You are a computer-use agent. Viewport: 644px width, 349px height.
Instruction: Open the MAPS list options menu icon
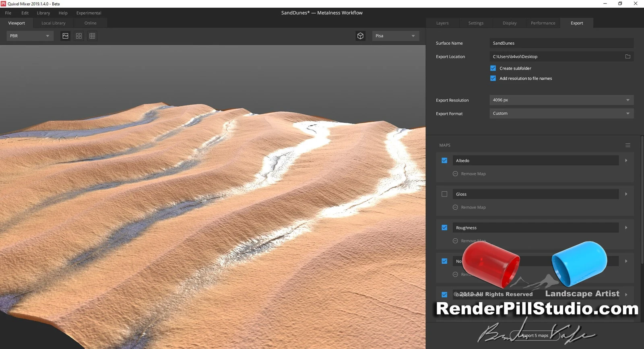click(x=627, y=145)
